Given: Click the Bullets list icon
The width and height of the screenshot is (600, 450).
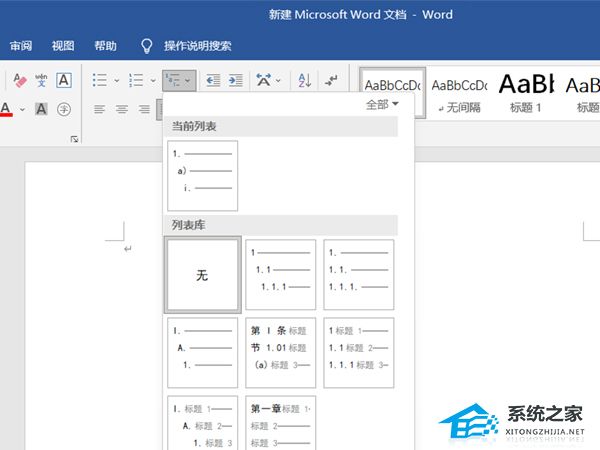Looking at the screenshot, I should pyautogui.click(x=99, y=80).
